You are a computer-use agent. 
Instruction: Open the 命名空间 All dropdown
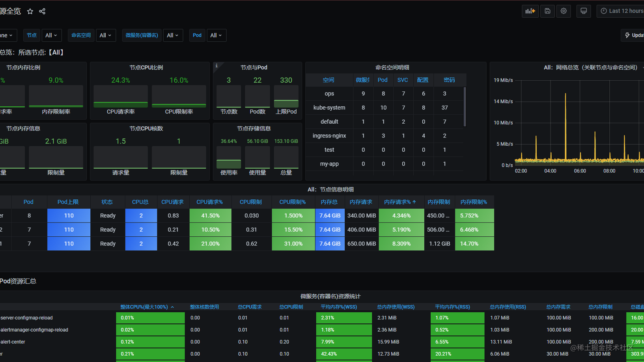pos(106,35)
